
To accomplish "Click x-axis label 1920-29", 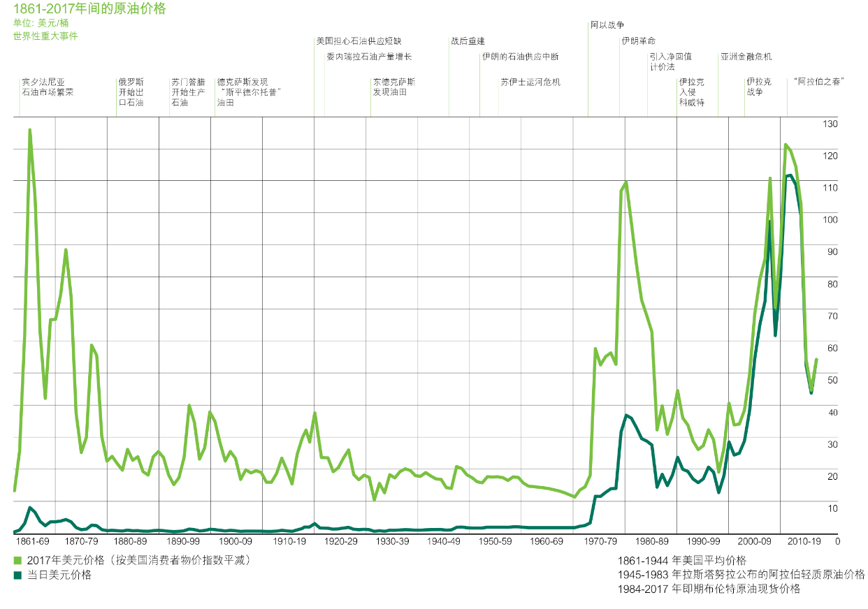I will coord(341,541).
